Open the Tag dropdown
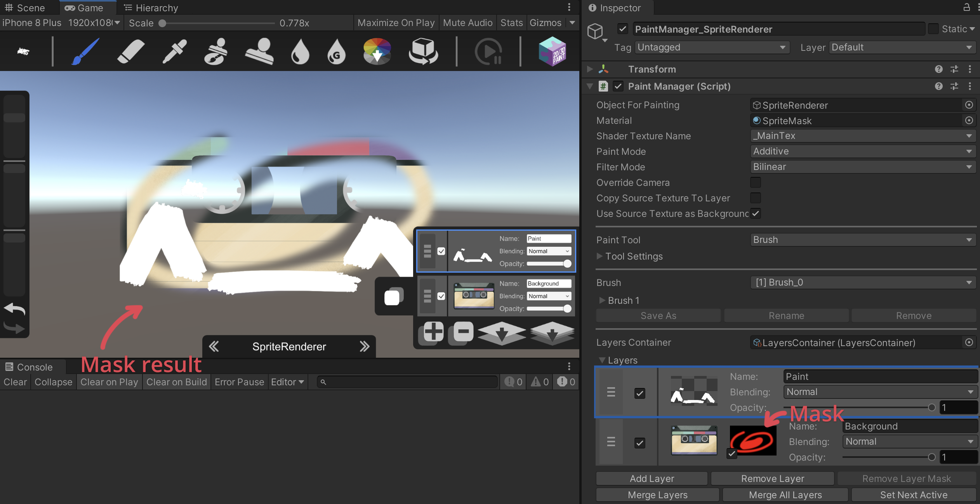This screenshot has height=504, width=980. click(x=712, y=47)
